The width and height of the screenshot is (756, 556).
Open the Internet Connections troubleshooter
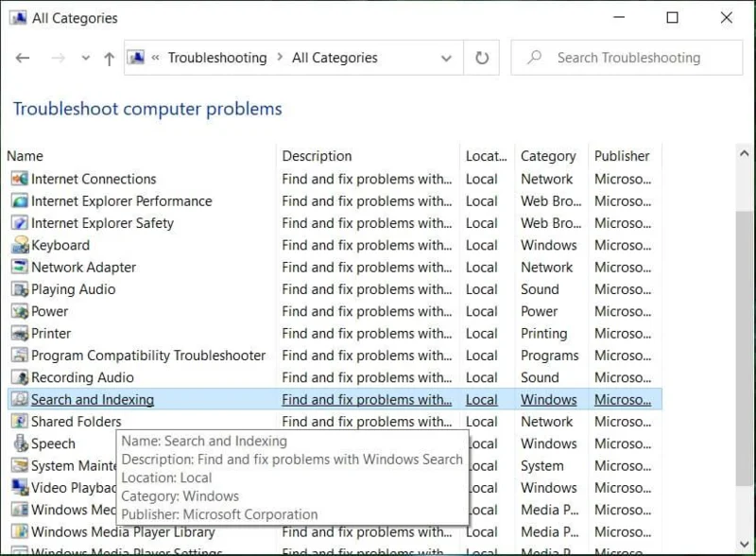[94, 179]
